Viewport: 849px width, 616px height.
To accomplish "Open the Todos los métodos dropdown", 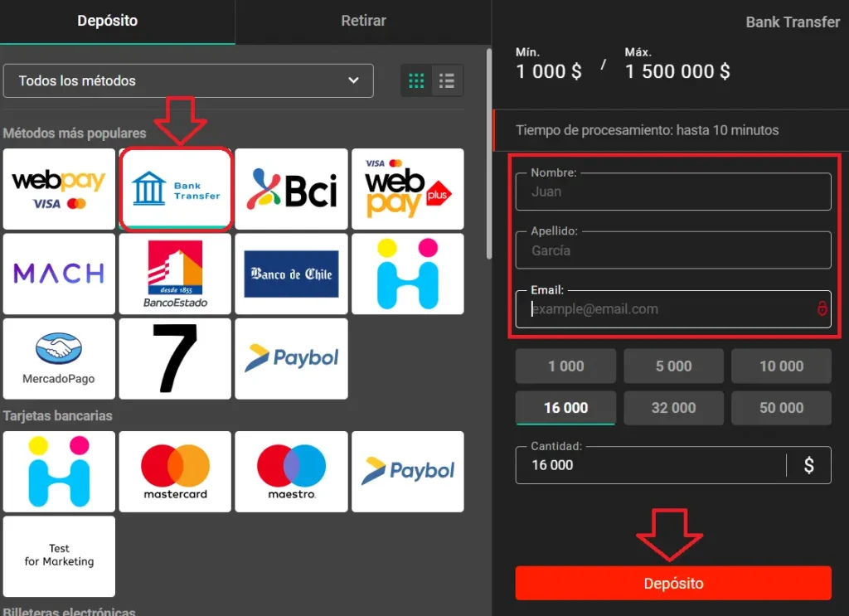I will [188, 81].
